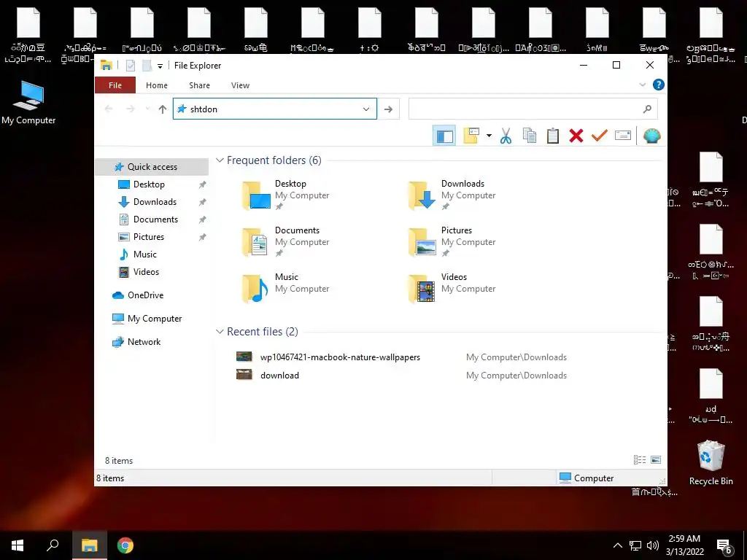The height and width of the screenshot is (560, 747).
Task: Select Music in navigation pane
Action: pyautogui.click(x=145, y=254)
